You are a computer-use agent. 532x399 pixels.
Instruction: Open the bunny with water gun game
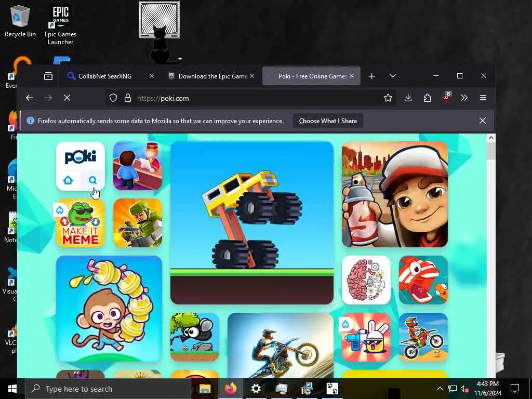tap(366, 337)
